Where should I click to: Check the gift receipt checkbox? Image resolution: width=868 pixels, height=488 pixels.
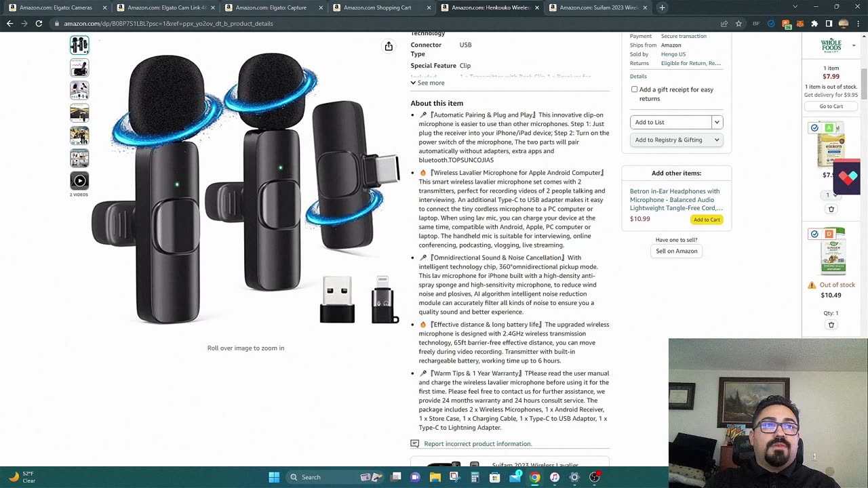pyautogui.click(x=634, y=89)
